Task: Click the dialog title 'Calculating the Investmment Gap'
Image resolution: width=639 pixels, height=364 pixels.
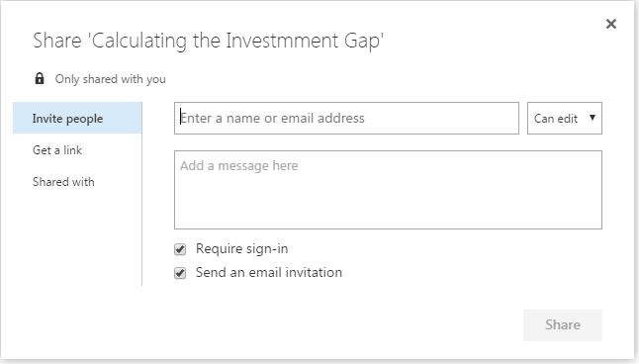Action: tap(209, 42)
